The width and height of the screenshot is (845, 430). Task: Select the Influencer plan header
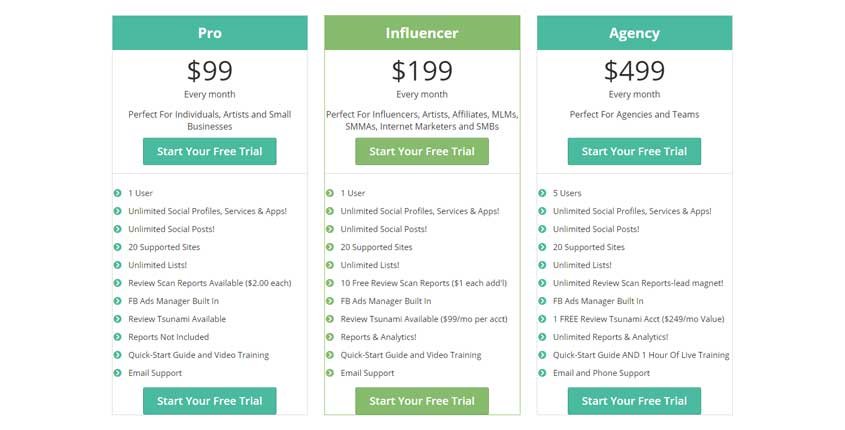point(422,33)
